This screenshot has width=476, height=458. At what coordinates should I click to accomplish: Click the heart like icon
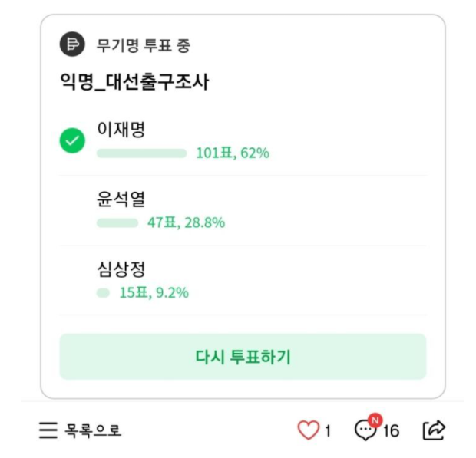point(308,430)
